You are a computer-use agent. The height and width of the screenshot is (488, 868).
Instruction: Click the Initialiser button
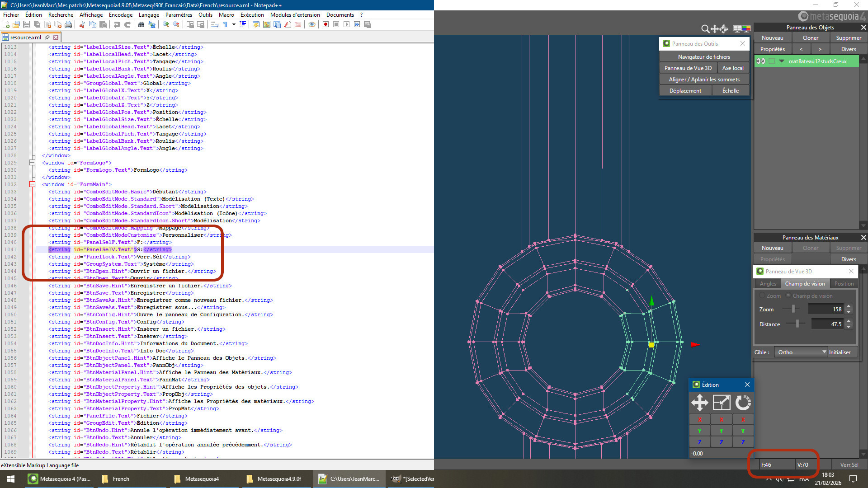point(840,352)
